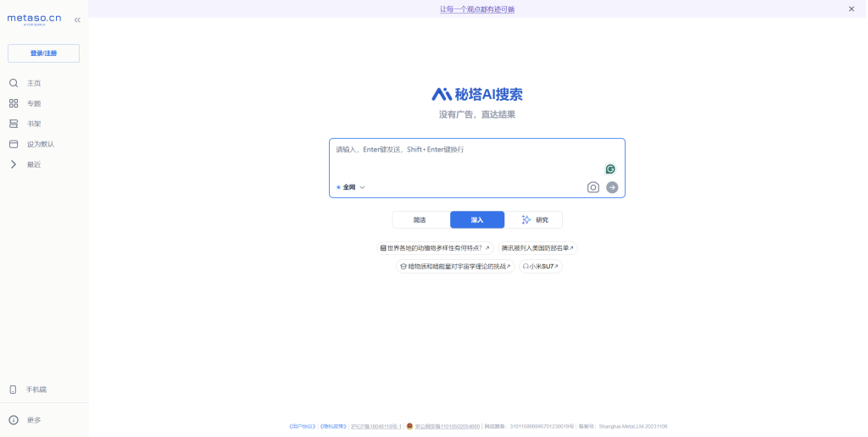This screenshot has height=437, width=868.
Task: Open suggestion 暗物质和暗能量对宇宙学理论的挑战
Action: 455,267
